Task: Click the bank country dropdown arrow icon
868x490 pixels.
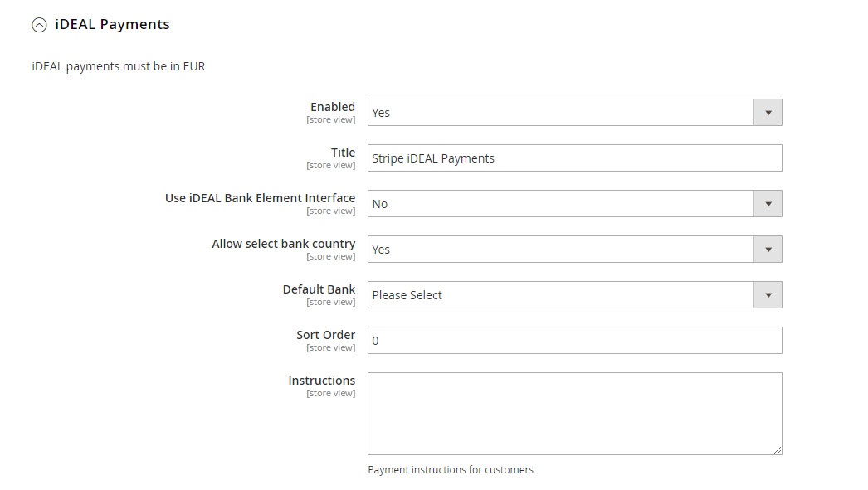Action: pos(768,249)
